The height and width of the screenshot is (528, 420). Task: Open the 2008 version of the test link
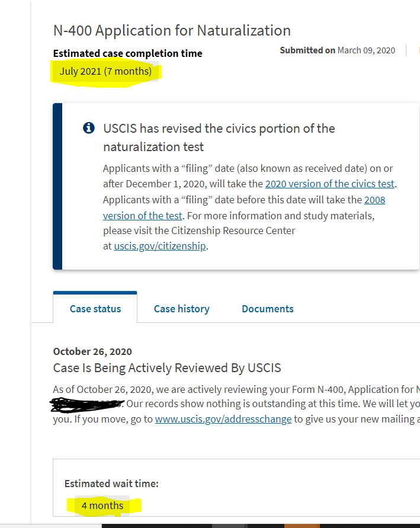244,207
